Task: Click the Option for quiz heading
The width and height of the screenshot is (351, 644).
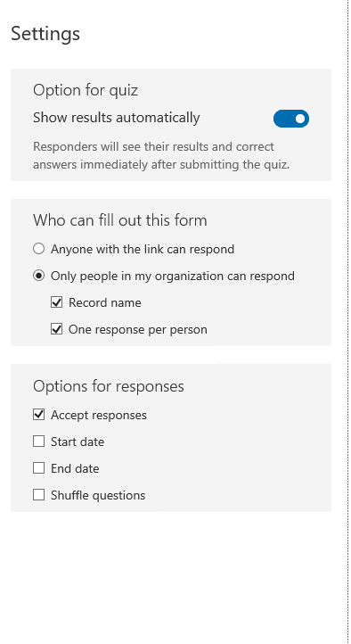Action: (x=86, y=90)
